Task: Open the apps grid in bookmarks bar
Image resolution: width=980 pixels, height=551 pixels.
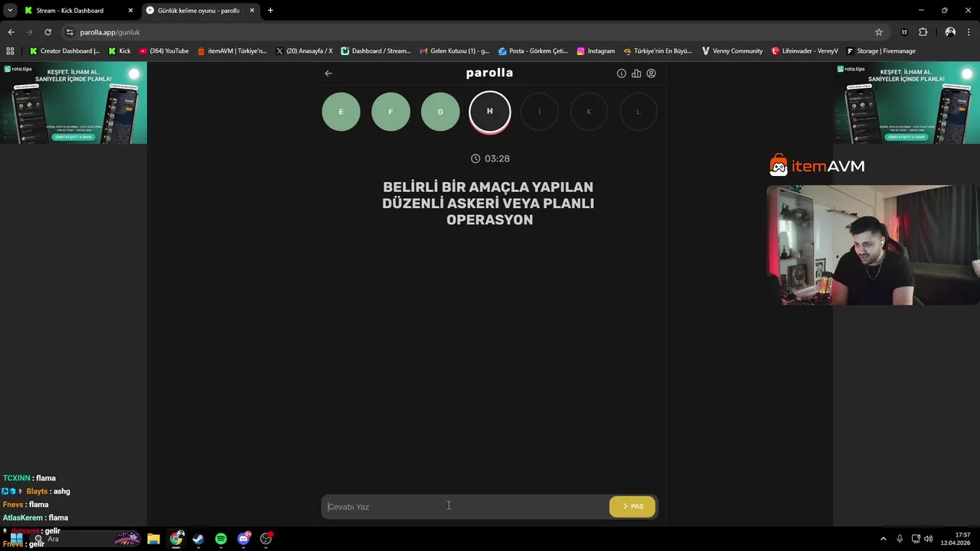Action: [10, 51]
